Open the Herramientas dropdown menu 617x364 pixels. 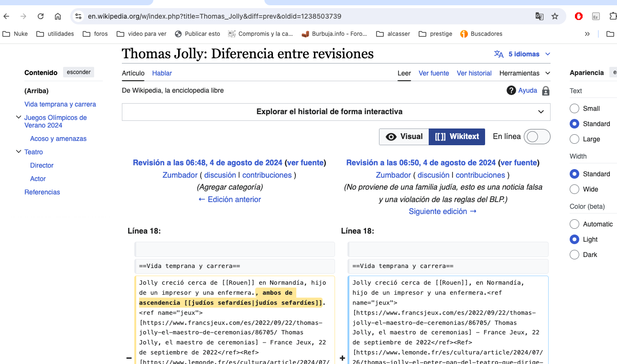pos(524,73)
